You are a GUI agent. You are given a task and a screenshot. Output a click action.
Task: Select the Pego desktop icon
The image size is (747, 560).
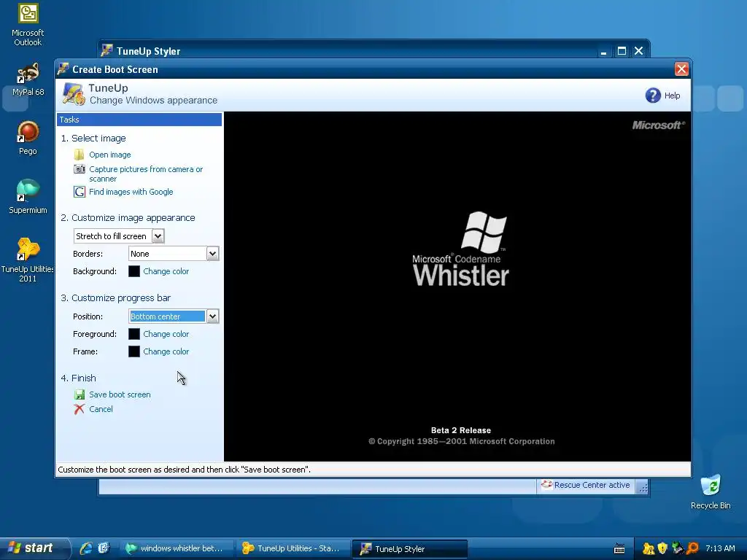tap(28, 138)
